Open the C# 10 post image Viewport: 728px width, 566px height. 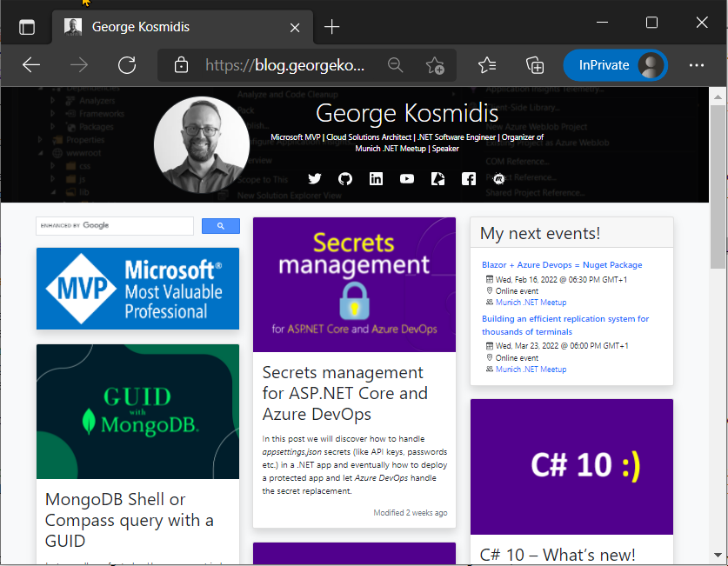coord(571,467)
